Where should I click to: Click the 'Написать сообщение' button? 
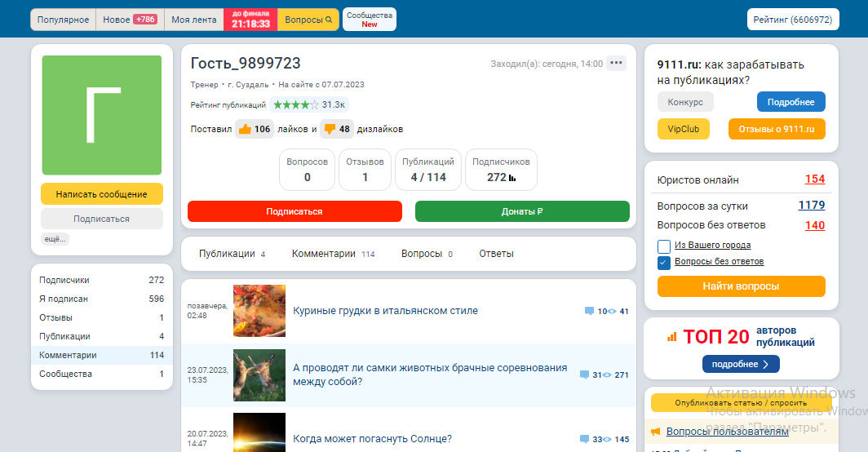(102, 194)
